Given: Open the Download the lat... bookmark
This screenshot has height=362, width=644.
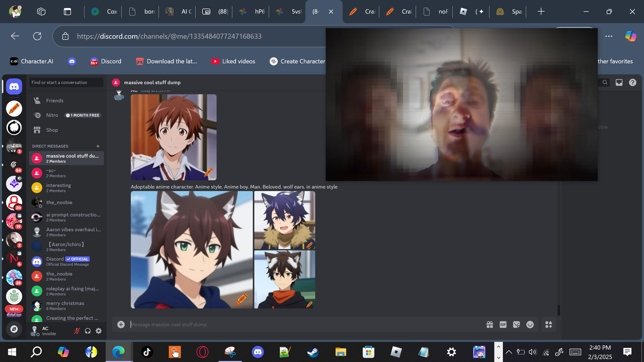Looking at the screenshot, I should click(167, 61).
